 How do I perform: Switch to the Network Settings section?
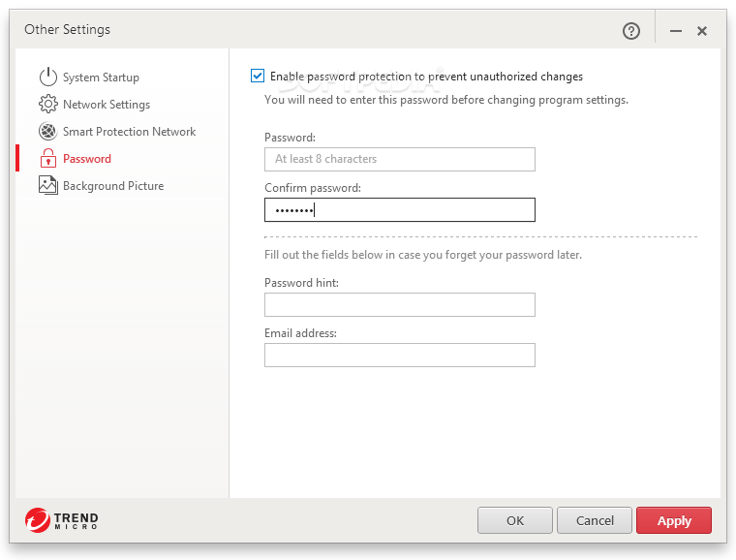coord(107,104)
